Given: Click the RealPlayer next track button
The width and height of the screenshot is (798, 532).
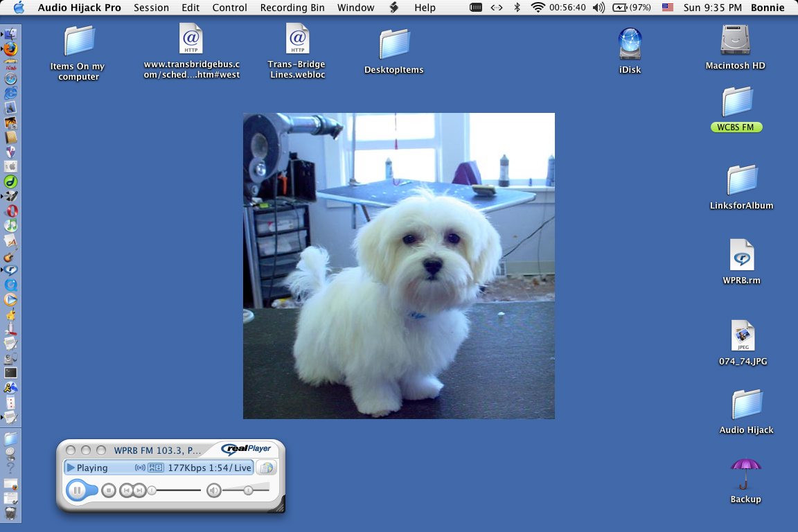Looking at the screenshot, I should (139, 490).
